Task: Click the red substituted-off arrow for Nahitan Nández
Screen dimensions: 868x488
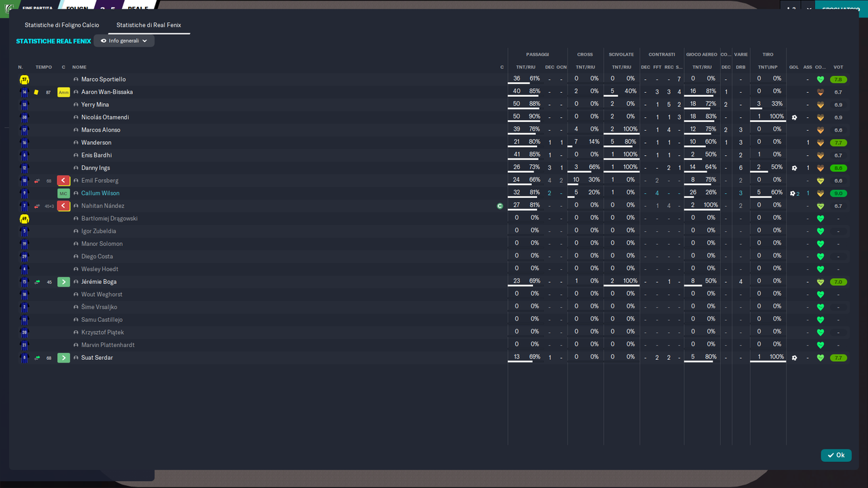Action: click(x=63, y=206)
